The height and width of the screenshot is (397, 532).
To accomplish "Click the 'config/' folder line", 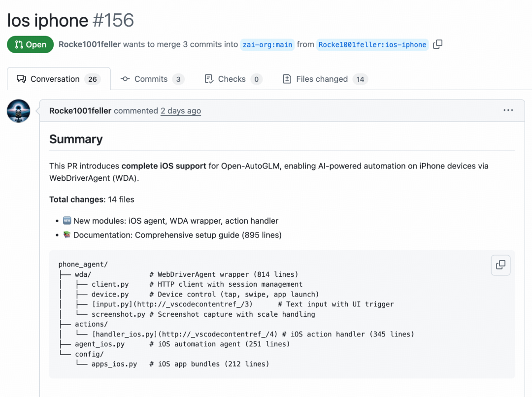I will click(x=81, y=354).
